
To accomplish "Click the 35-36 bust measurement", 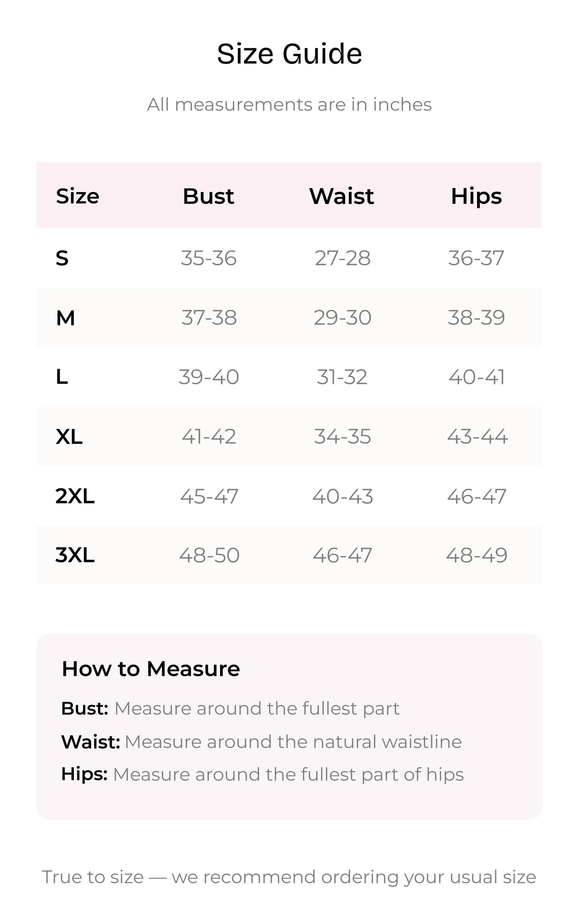I will point(209,258).
